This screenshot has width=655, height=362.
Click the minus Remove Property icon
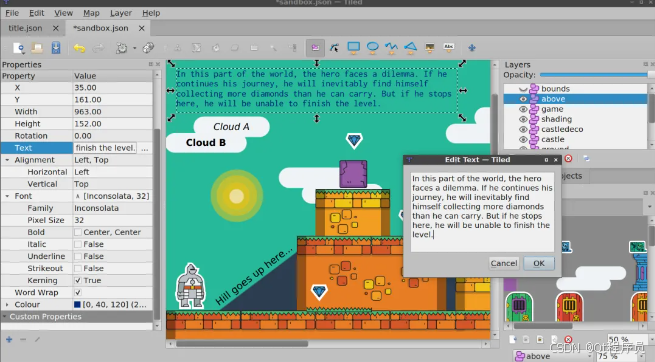coord(23,339)
